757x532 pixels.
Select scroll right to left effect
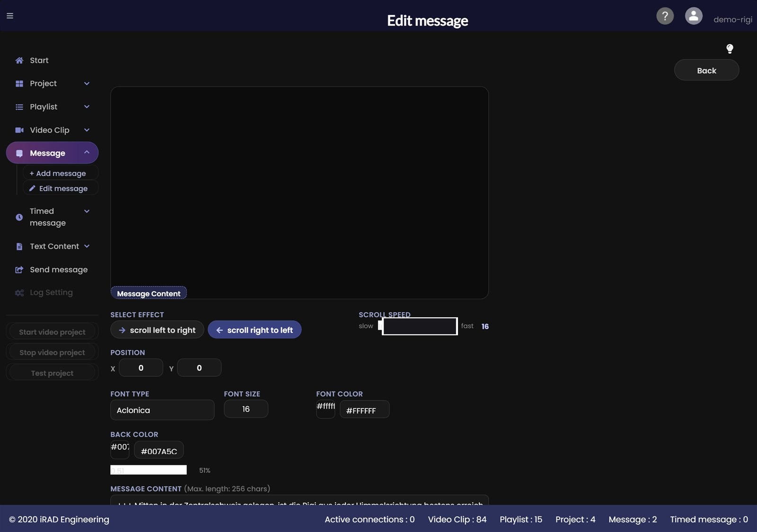[x=255, y=330]
